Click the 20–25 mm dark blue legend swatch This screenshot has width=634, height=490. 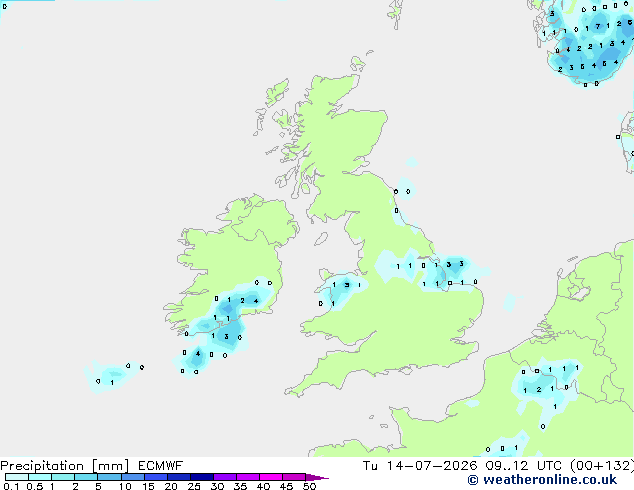(x=179, y=477)
